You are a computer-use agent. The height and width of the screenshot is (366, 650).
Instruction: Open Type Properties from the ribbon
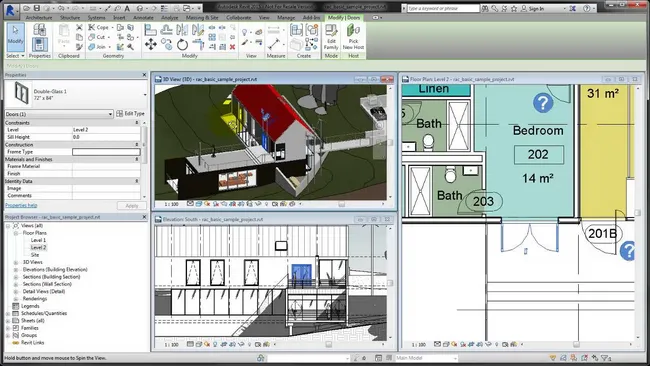pos(40,30)
